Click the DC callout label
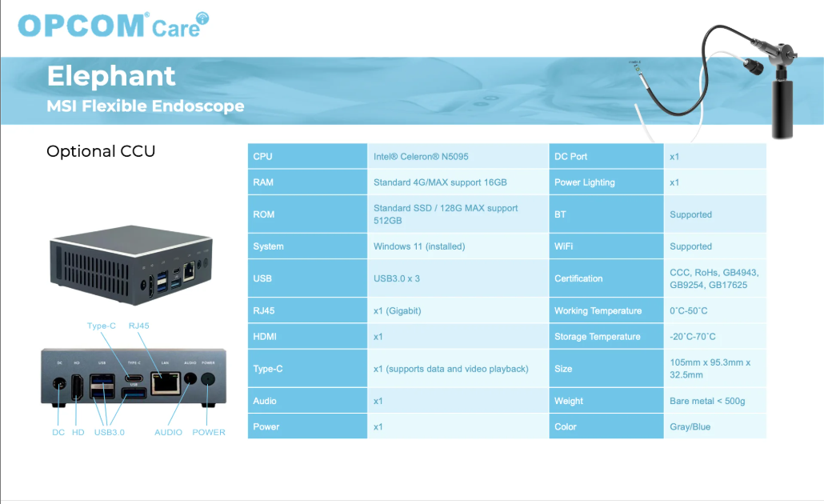 tap(58, 432)
